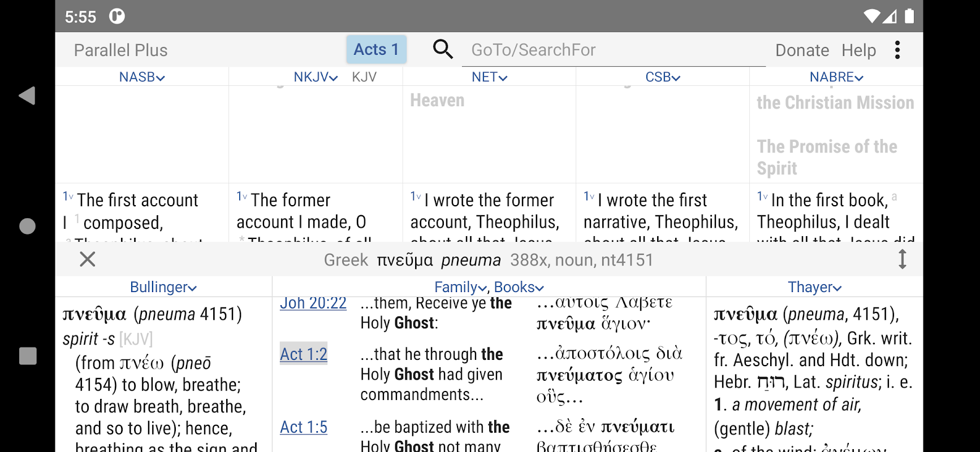
Task: Tap verse 1 marker in NABRE column
Action: (762, 197)
